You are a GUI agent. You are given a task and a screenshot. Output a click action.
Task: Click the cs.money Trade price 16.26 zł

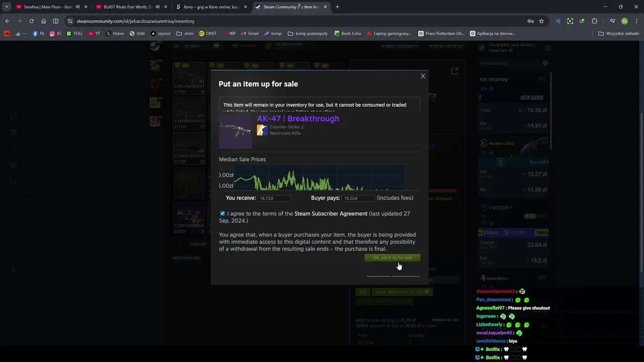coord(537,110)
